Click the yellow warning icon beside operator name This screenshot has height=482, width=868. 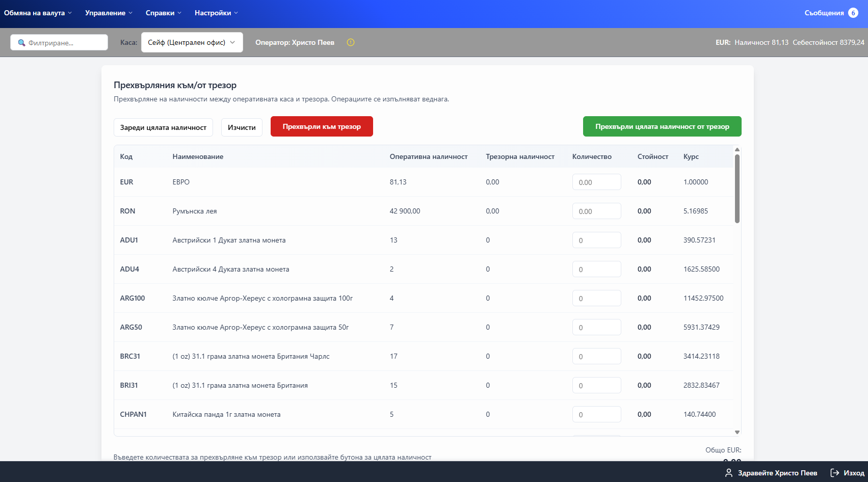coord(351,42)
